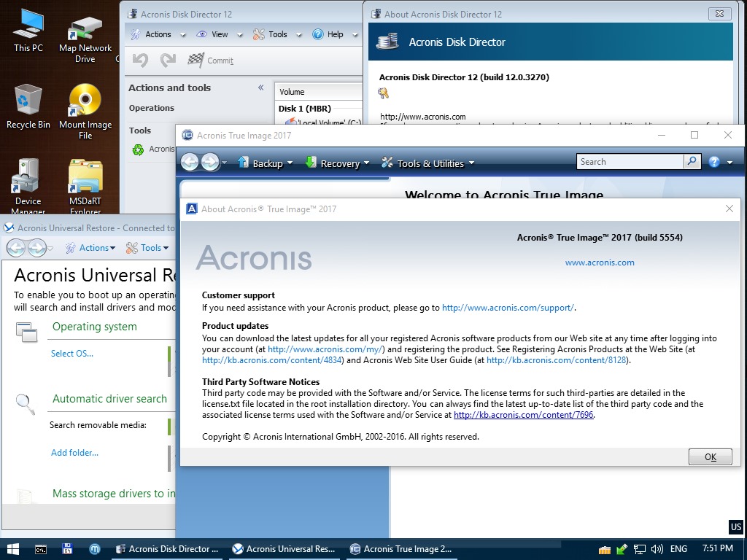
Task: Close About Acronis True Image 2017 dialog
Action: coord(729,209)
